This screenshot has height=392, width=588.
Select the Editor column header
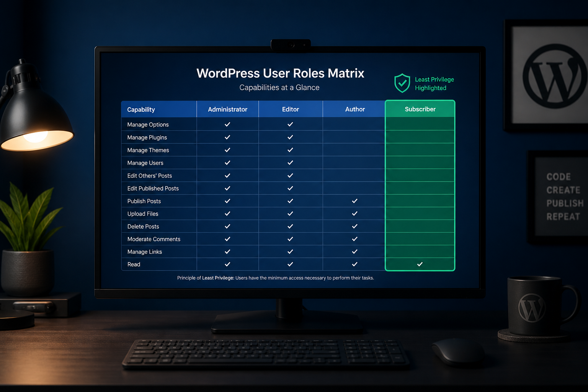(x=291, y=109)
